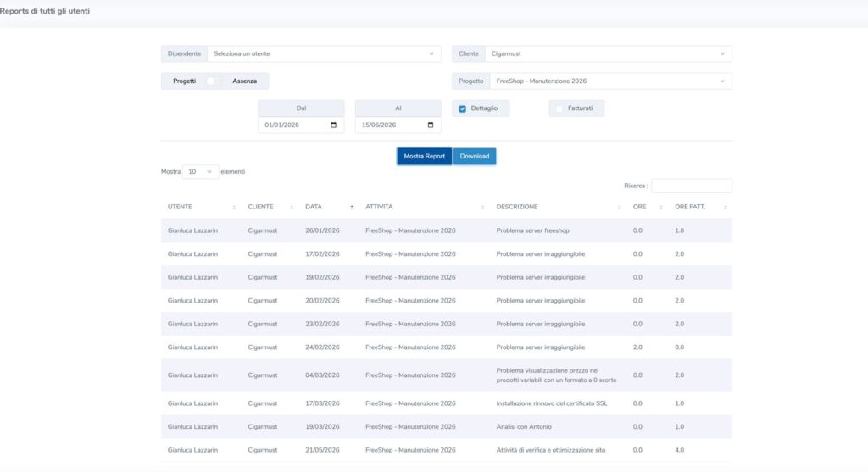Click date cell 17/03/2026
The image size is (868, 472).
pyautogui.click(x=322, y=403)
